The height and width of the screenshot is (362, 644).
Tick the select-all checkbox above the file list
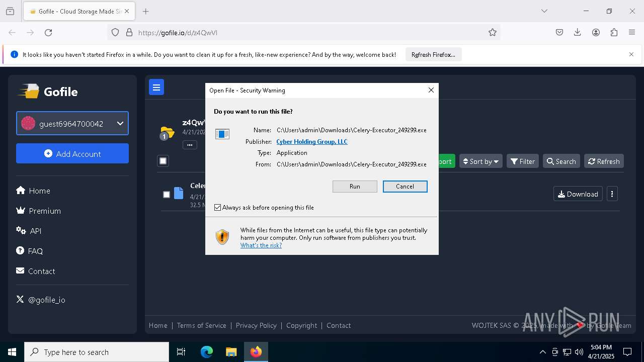(x=163, y=161)
